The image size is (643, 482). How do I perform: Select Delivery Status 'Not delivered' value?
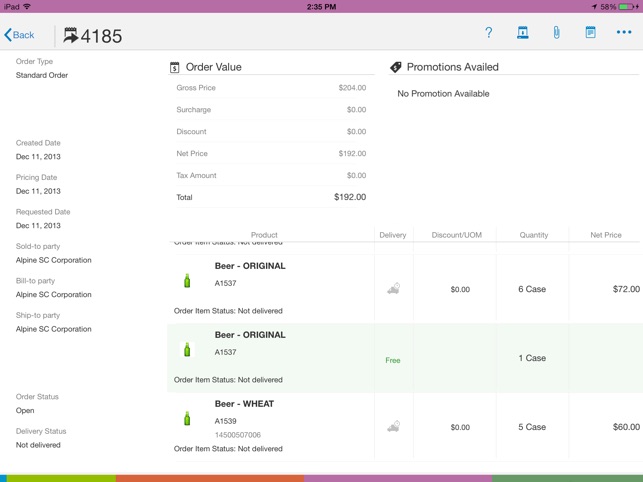click(x=38, y=445)
